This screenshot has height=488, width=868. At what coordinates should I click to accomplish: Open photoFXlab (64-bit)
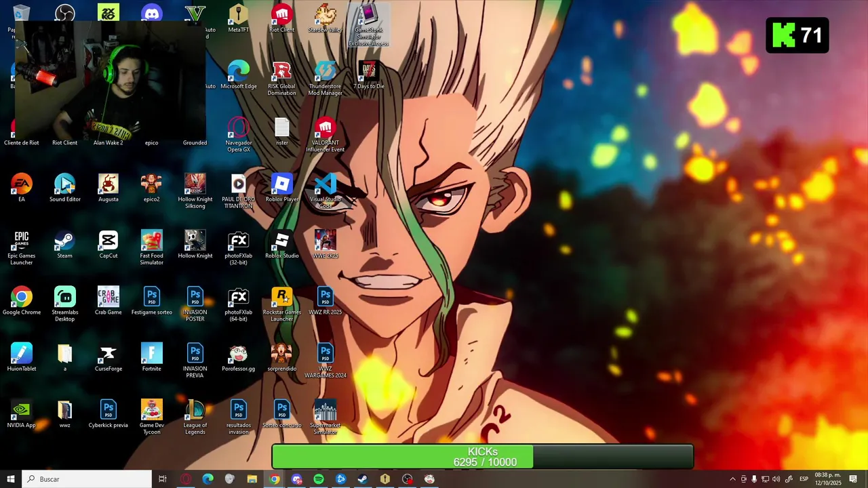(x=239, y=305)
